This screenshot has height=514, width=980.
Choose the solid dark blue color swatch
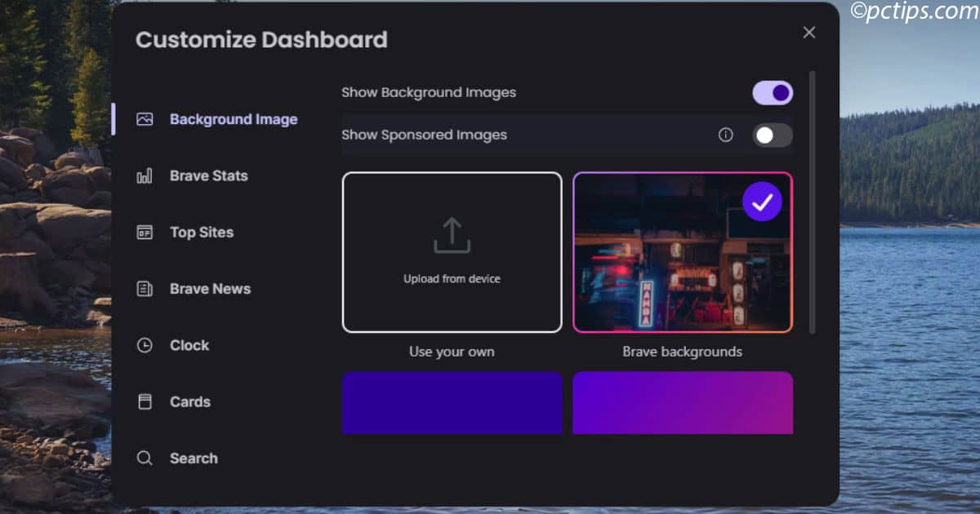pos(452,403)
